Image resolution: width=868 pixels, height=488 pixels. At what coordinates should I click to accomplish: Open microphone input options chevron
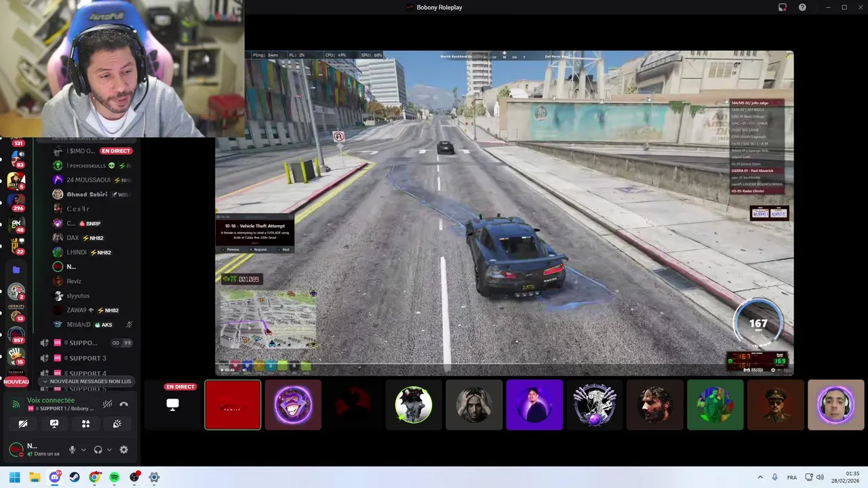click(83, 449)
